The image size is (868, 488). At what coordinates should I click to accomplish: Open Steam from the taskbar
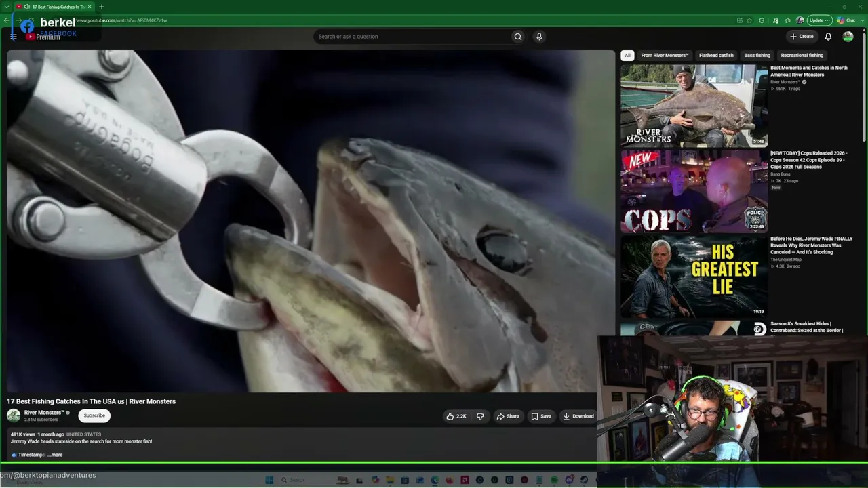(x=584, y=480)
